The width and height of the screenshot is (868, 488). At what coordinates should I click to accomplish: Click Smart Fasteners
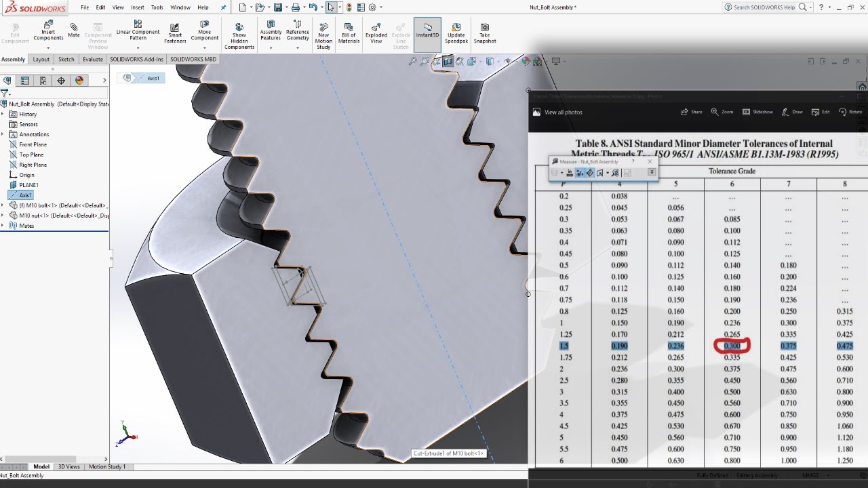(x=175, y=34)
